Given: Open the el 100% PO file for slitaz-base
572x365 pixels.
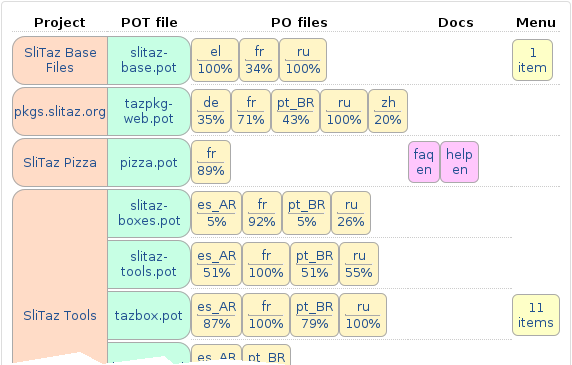Looking at the screenshot, I should 215,60.
